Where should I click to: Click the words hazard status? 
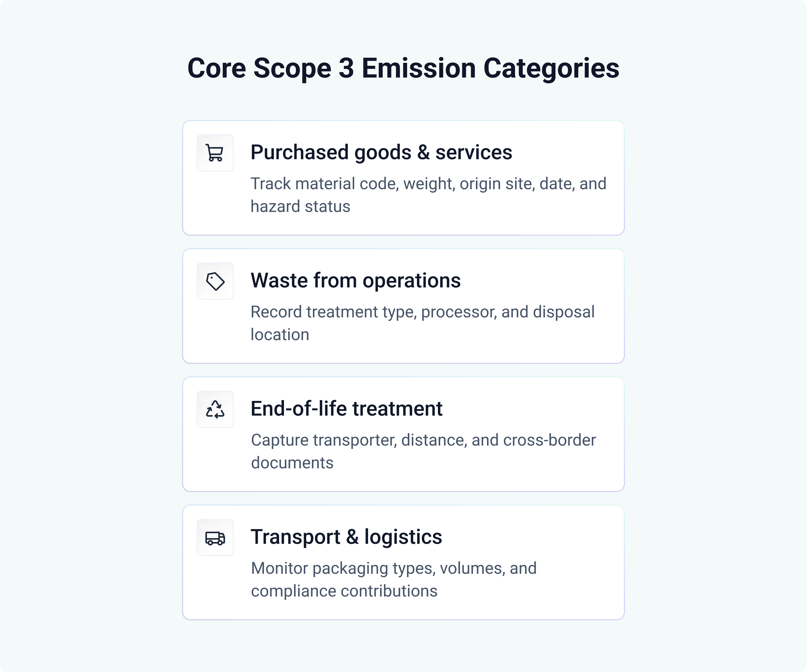tap(300, 207)
